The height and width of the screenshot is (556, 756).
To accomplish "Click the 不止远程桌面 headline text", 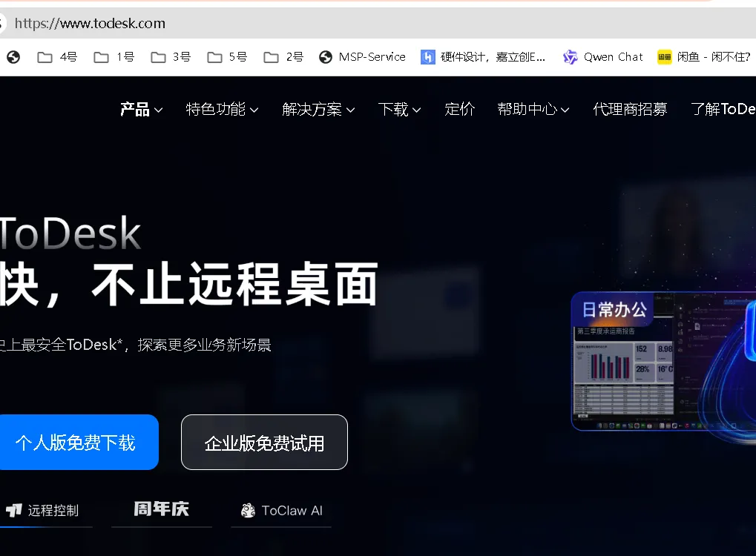I will 234,284.
